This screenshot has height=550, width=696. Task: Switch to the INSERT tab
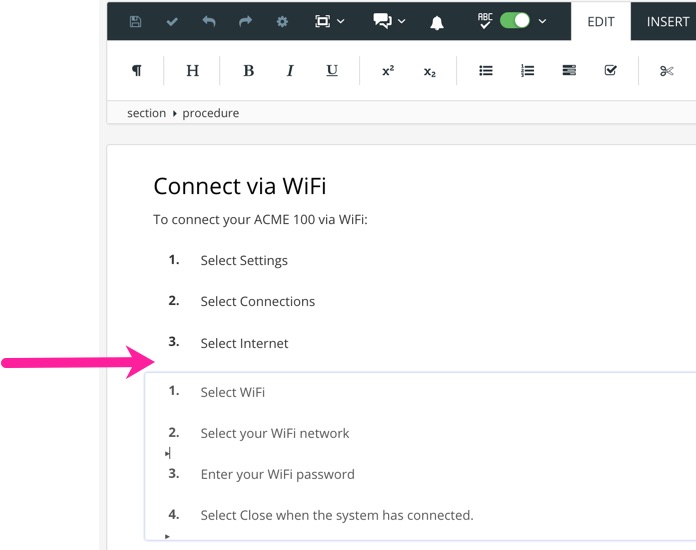(x=667, y=21)
